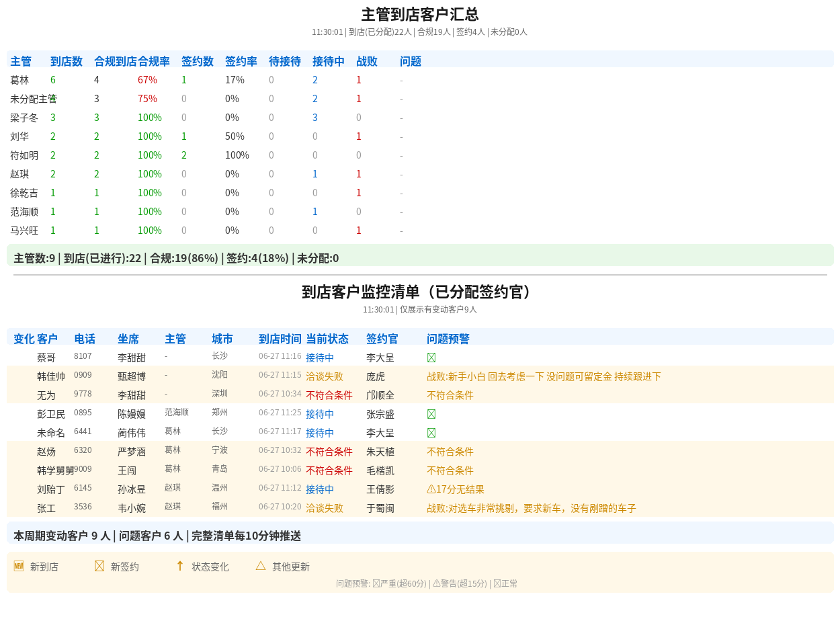
Task: Click the alert icon in 彭卫民's row
Action: coord(431,414)
